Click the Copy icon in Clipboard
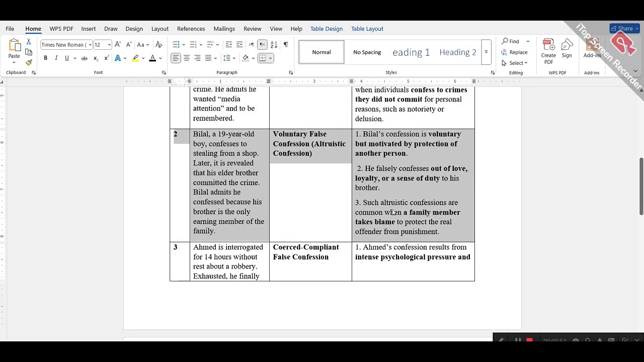This screenshot has height=362, width=644. click(x=29, y=52)
